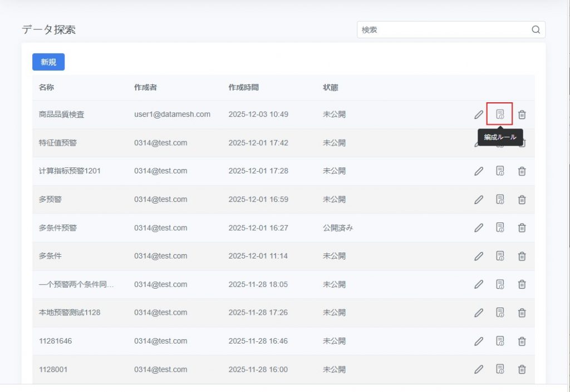Select the 特征值预警 row name
The width and height of the screenshot is (570, 392).
[x=58, y=143]
